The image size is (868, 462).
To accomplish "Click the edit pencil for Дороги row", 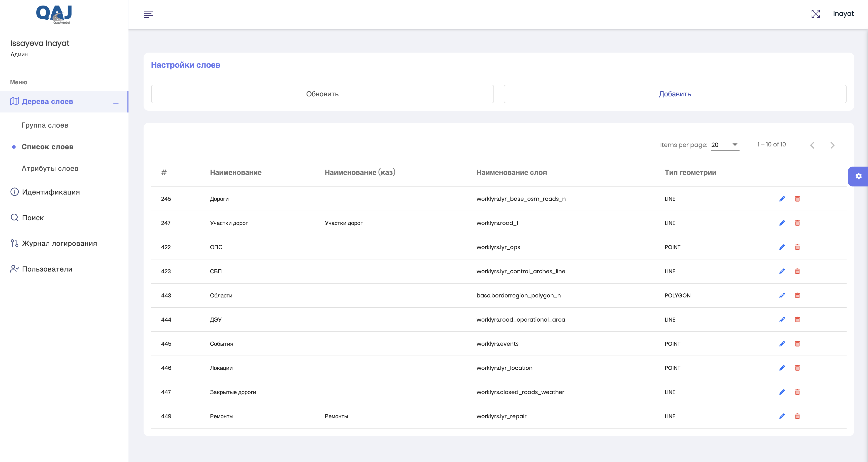I will point(782,199).
